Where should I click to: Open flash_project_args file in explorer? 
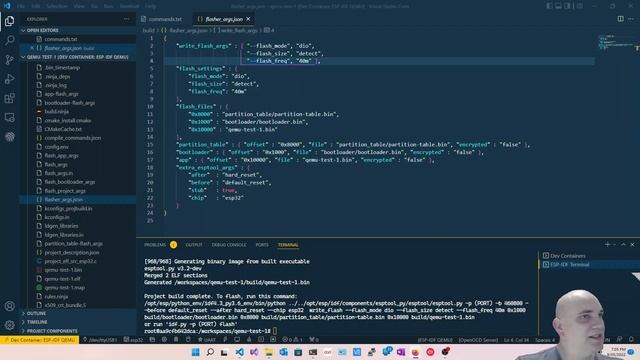click(x=78, y=191)
